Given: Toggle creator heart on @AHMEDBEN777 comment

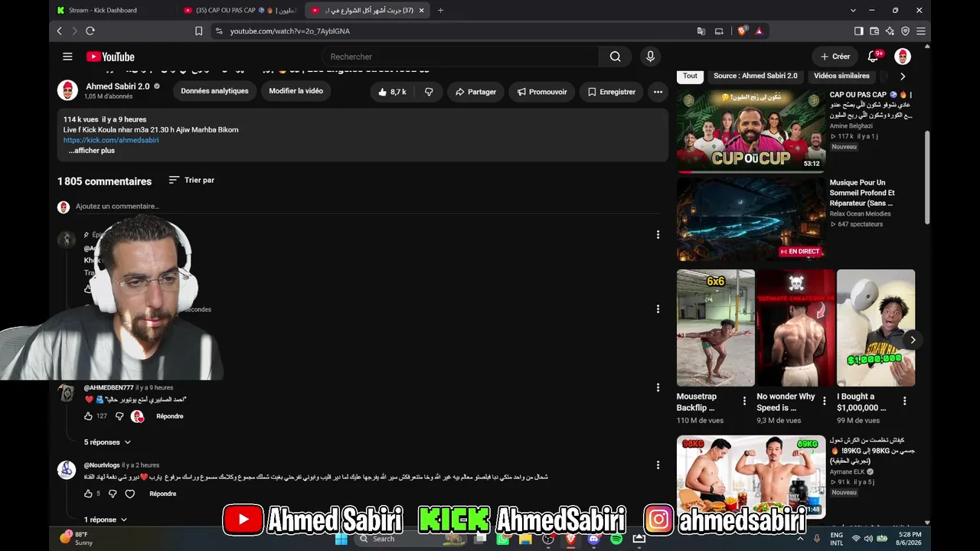Looking at the screenshot, I should coord(137,416).
